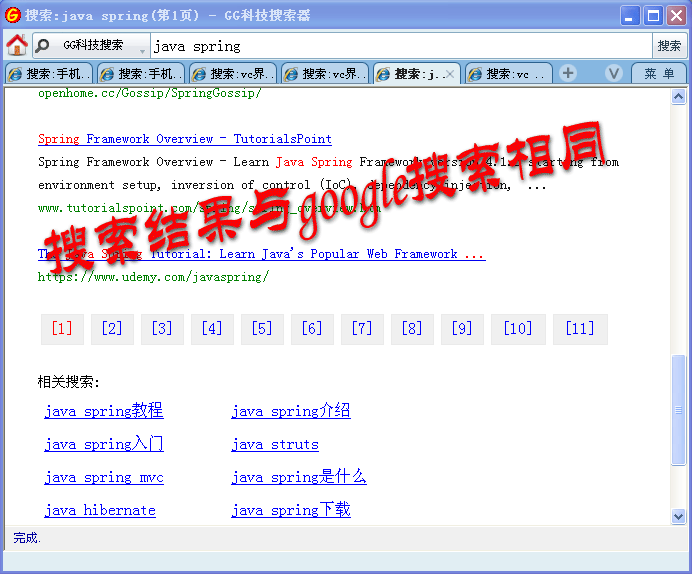Switch to first 搜索:手机 tab
Viewport: 692px width, 574px height.
click(49, 74)
